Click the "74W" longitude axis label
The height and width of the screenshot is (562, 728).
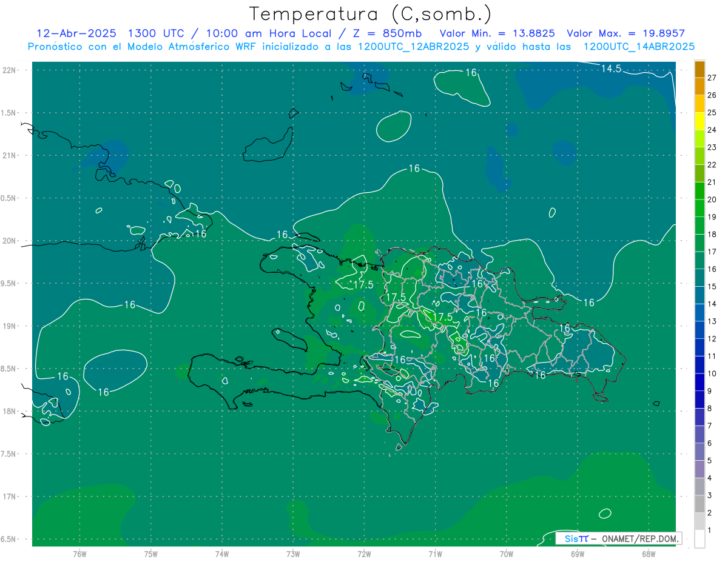pos(222,554)
